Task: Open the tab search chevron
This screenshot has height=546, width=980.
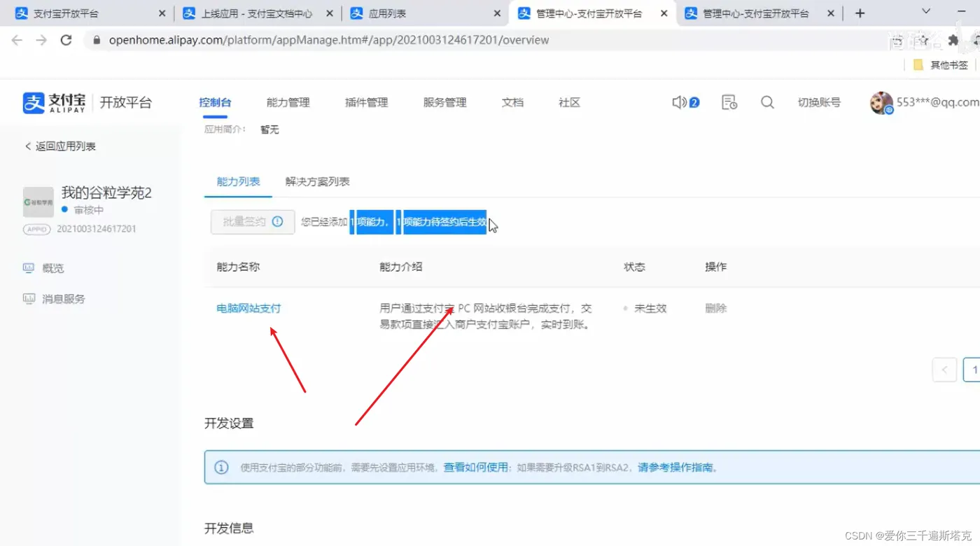Action: (926, 12)
